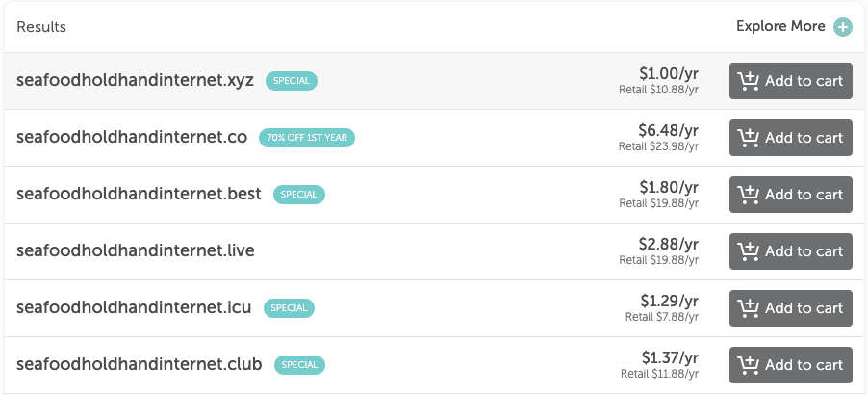Click the SPECIAL badge next to .best domain
The width and height of the screenshot is (868, 395).
point(299,195)
